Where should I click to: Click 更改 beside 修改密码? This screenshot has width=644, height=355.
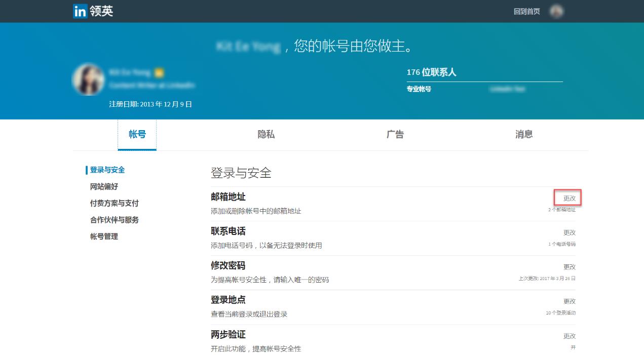(x=570, y=267)
